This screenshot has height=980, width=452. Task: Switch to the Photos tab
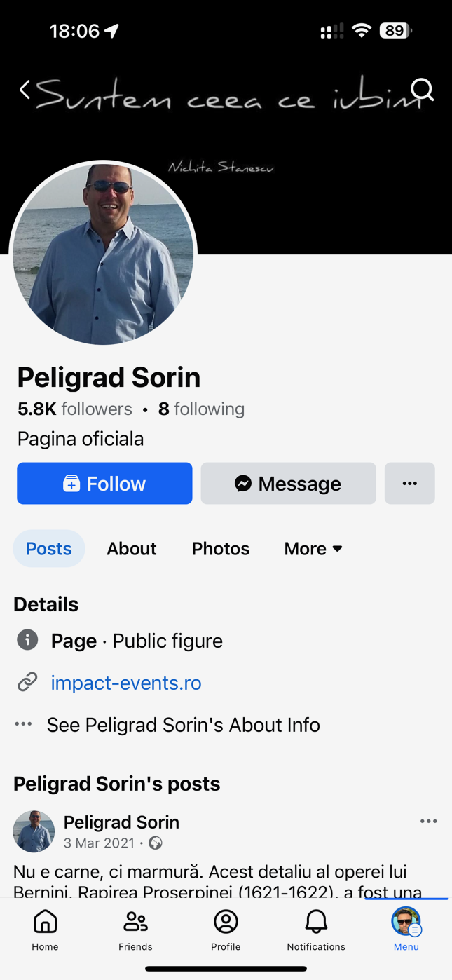(220, 548)
